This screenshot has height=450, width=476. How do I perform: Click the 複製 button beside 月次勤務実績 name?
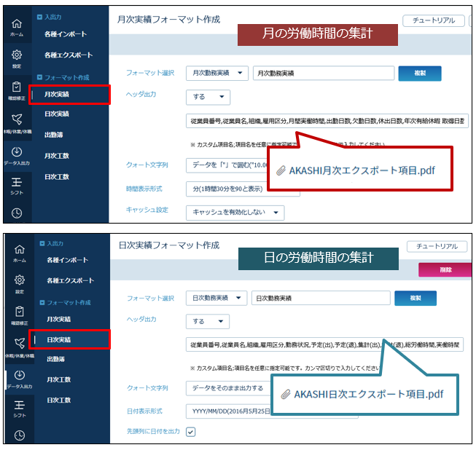(x=420, y=74)
